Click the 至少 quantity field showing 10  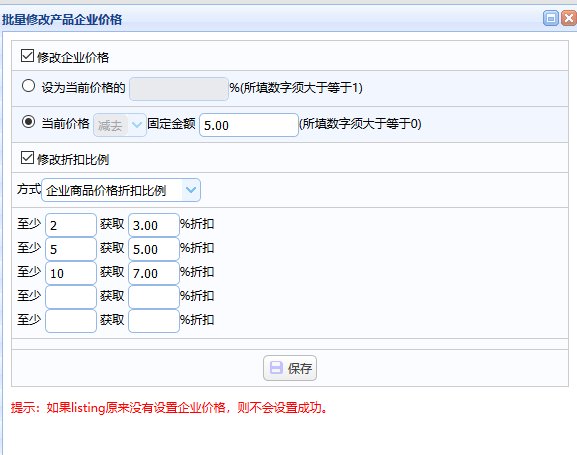pyautogui.click(x=71, y=273)
